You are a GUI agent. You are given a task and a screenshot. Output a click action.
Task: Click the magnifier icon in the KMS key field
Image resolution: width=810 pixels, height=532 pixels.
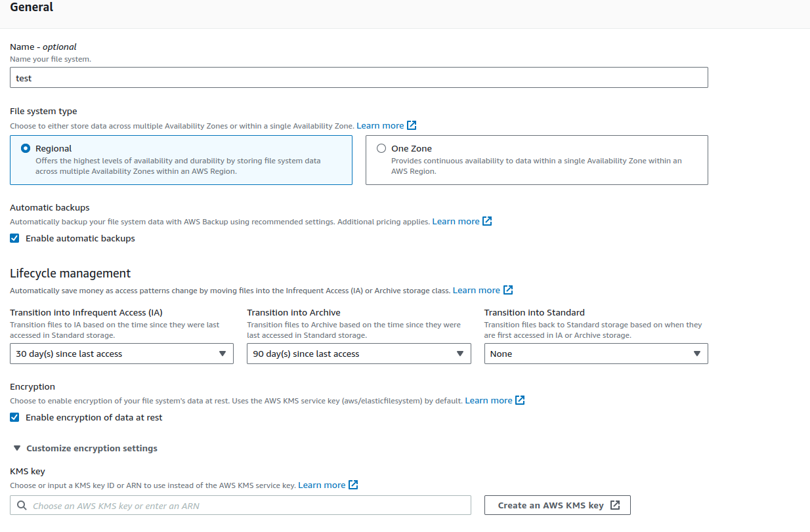coord(20,505)
